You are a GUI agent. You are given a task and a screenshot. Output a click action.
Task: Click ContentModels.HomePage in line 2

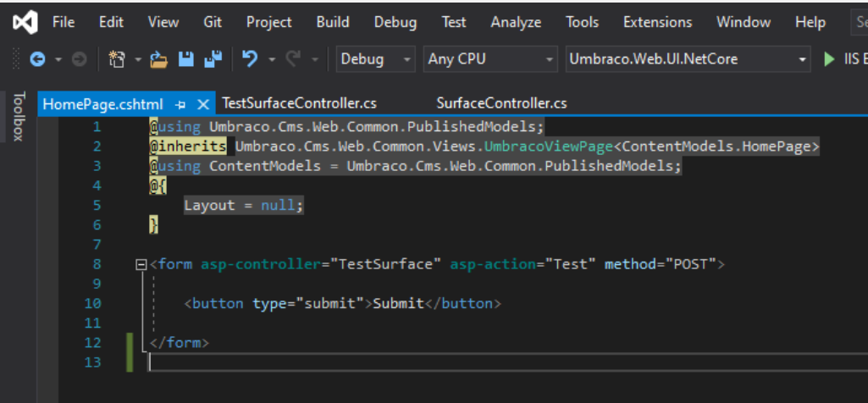[716, 146]
